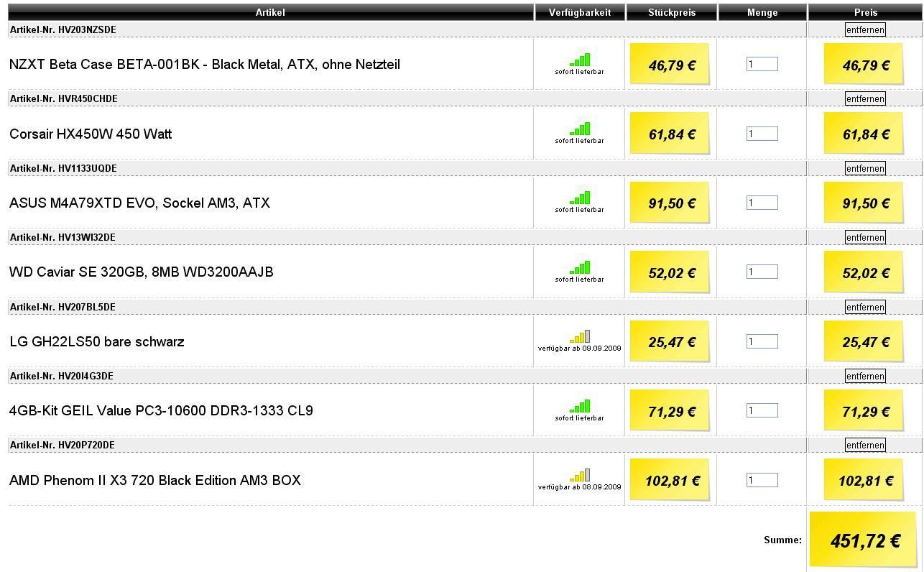Remove NZXT Beta Case via entfernen button
This screenshot has height=572, width=924.
[x=865, y=29]
